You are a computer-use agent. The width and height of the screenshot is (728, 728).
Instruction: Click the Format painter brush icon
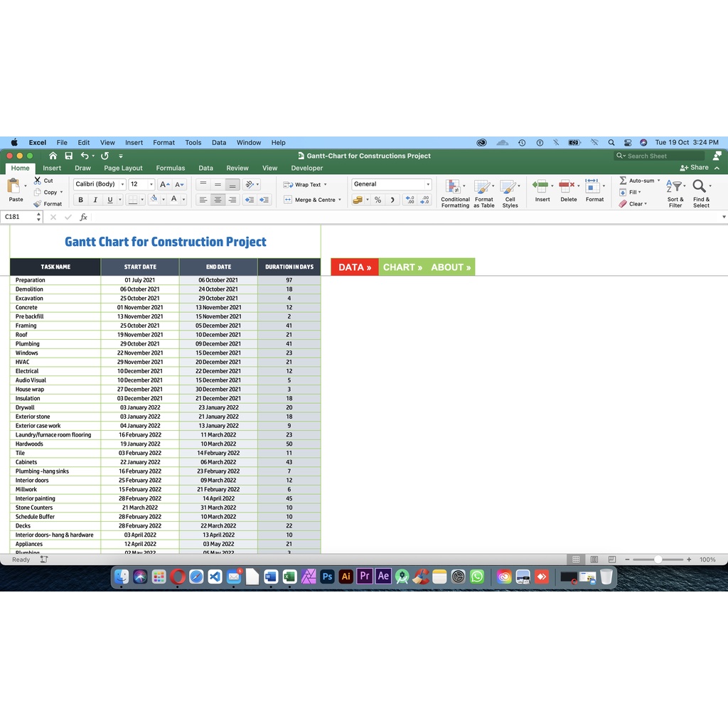click(37, 203)
